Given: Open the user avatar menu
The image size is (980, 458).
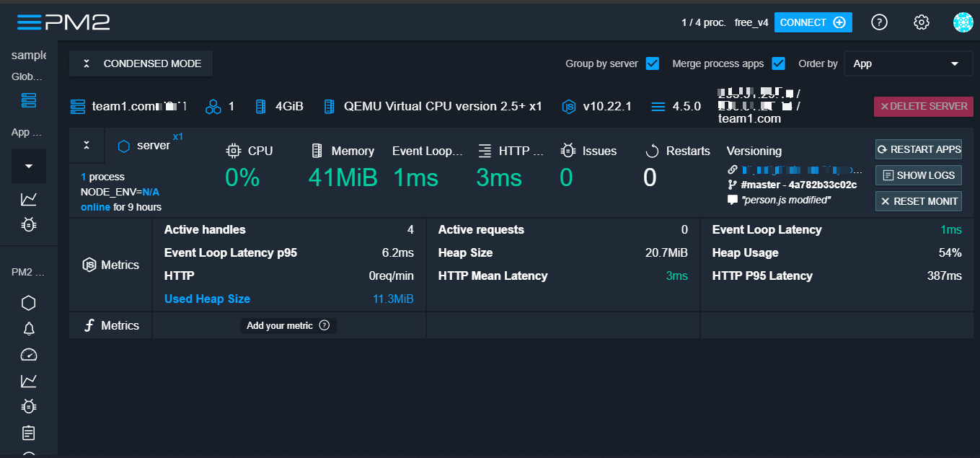Looking at the screenshot, I should (963, 22).
